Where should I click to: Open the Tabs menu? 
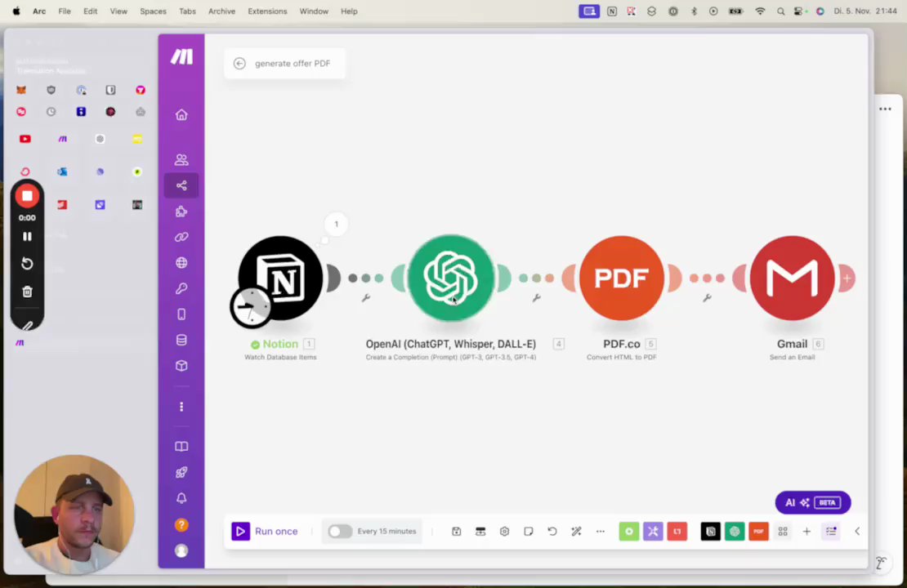pyautogui.click(x=187, y=11)
